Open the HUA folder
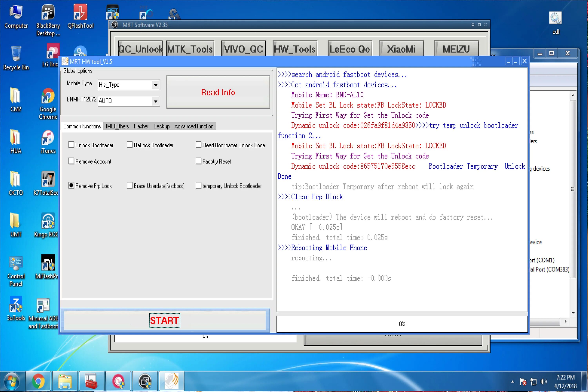The height and width of the screenshot is (392, 588). (15, 142)
